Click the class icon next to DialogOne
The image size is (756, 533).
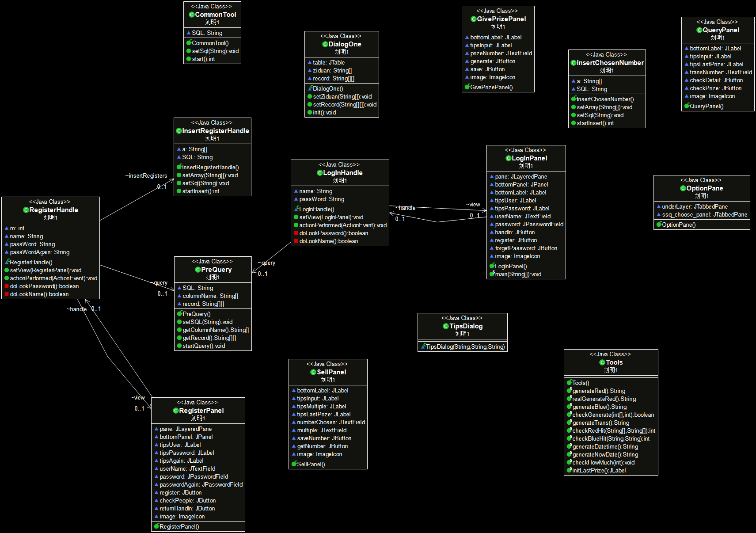coord(325,44)
